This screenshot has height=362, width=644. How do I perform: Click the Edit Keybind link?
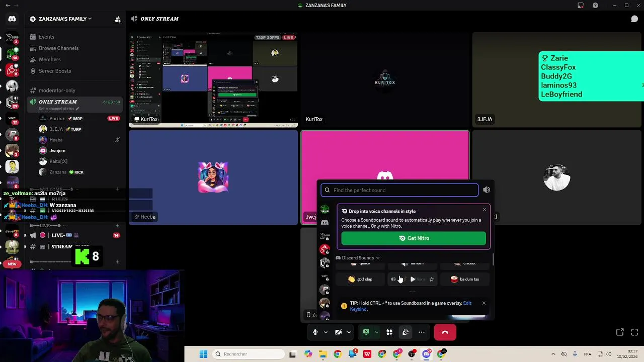[x=411, y=306]
